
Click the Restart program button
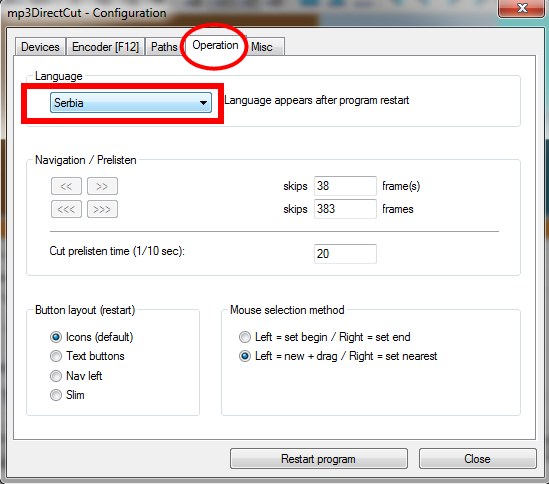319,459
